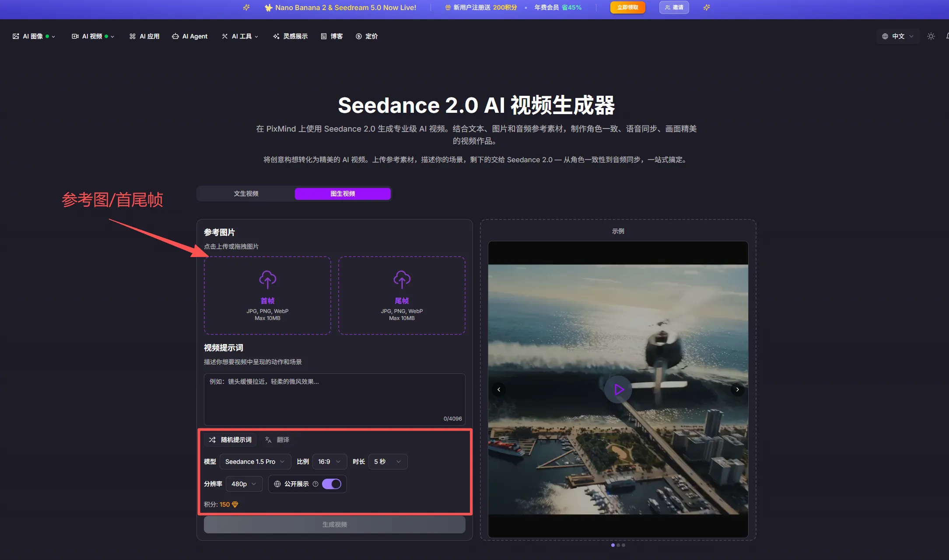Click the 定价 coin icon
Image resolution: width=949 pixels, height=560 pixels.
click(x=359, y=36)
